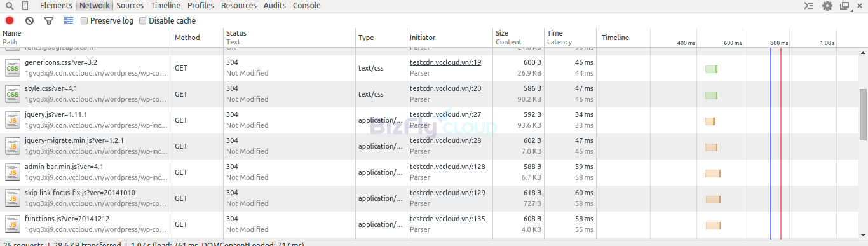
Task: Click the vertical scrollbar thumb
Action: (x=864, y=114)
